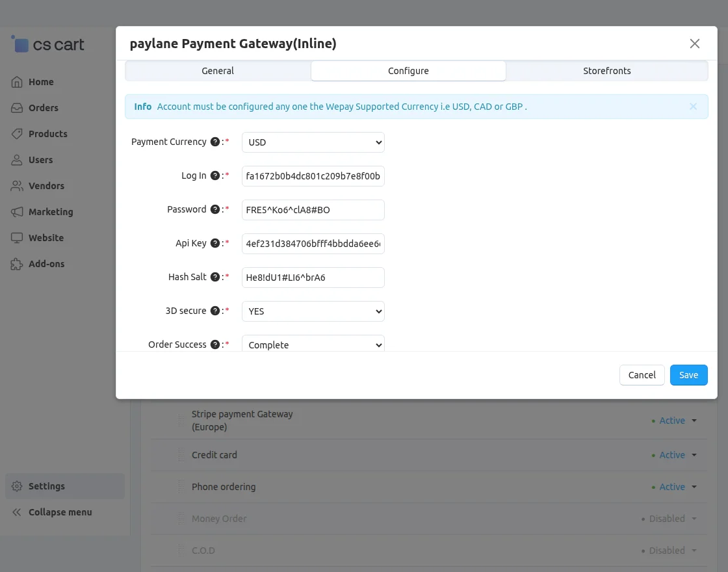Viewport: 728px width, 572px height.
Task: Click the Money Order payment name
Action: pos(219,519)
